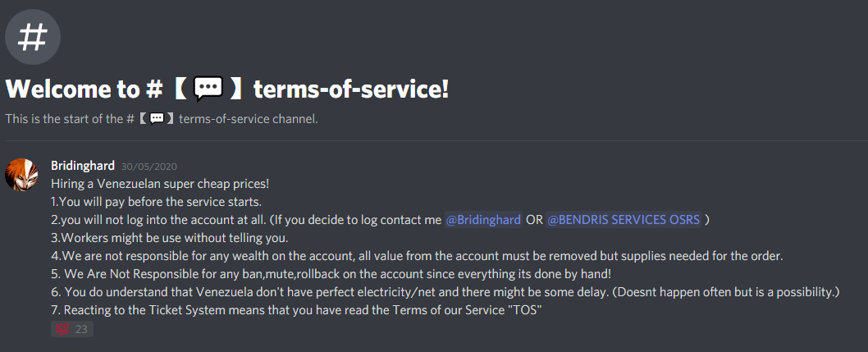868x352 pixels.
Task: Click speech bubble emoji in welcome heading
Action: coord(208,89)
